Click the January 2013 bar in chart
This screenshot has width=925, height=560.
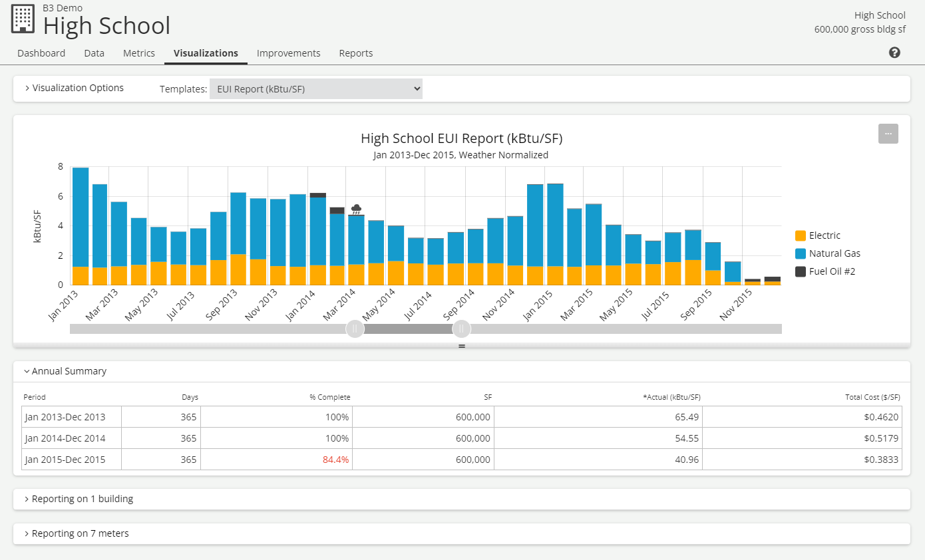coord(81,226)
